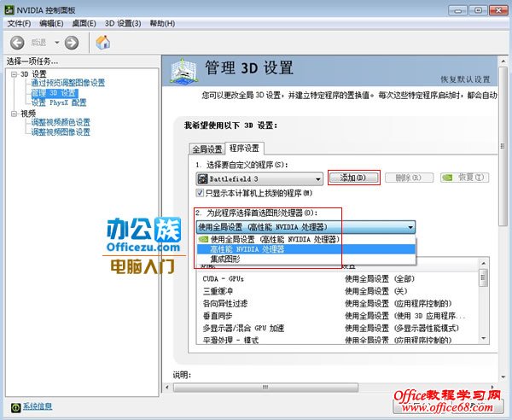512x420 pixels.
Task: Open the 编辑(E) menu
Action: [51, 24]
